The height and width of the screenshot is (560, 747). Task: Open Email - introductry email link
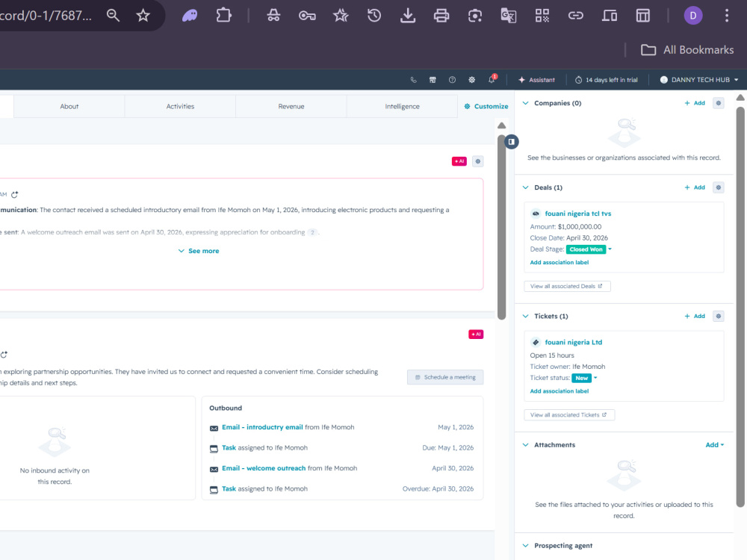point(262,427)
